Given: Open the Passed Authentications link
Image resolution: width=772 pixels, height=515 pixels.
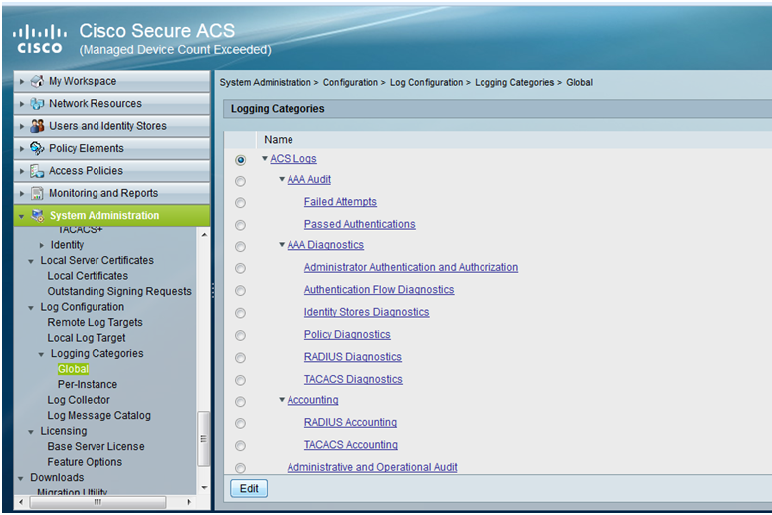Looking at the screenshot, I should 359,224.
